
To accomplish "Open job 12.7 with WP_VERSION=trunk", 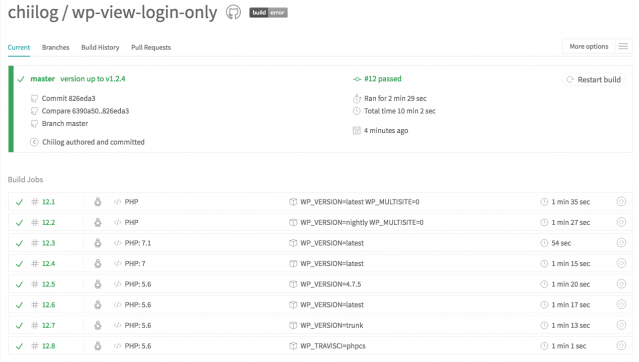I will pyautogui.click(x=320, y=325).
